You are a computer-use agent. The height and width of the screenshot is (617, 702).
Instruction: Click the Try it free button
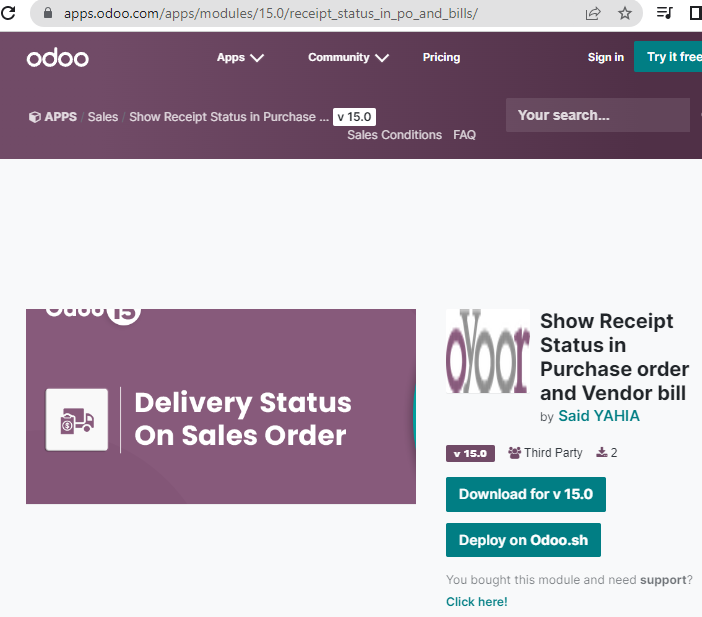(668, 56)
